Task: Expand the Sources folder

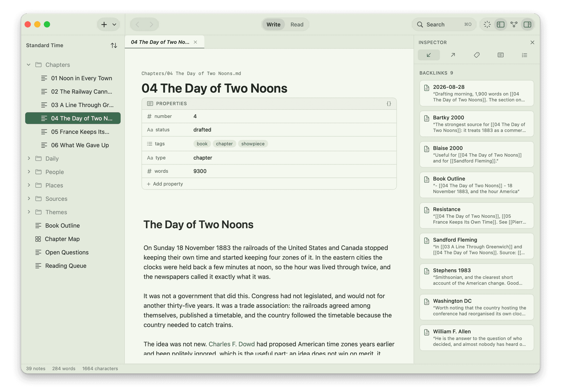Action: [x=29, y=198]
